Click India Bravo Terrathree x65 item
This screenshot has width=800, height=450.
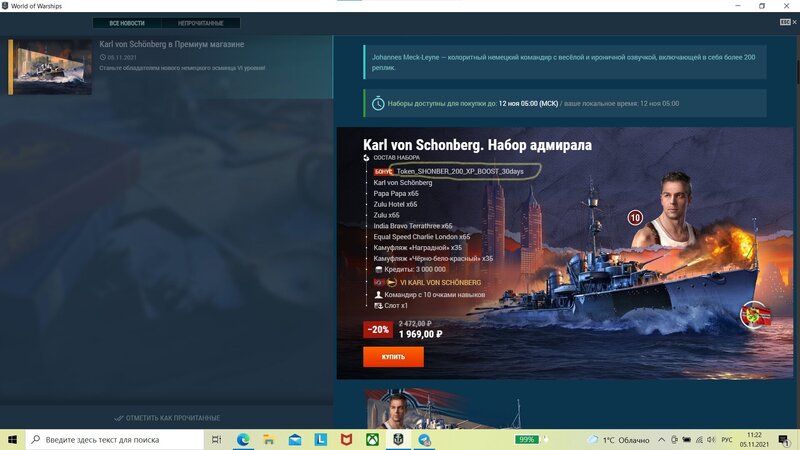click(x=413, y=226)
